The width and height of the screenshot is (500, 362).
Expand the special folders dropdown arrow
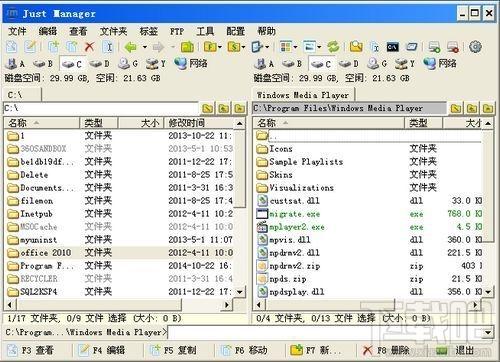[243, 47]
